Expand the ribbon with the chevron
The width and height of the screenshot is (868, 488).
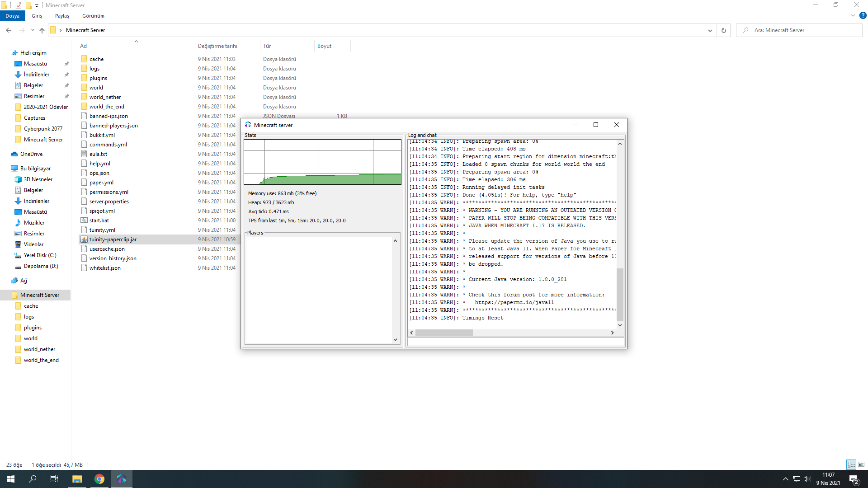[853, 15]
